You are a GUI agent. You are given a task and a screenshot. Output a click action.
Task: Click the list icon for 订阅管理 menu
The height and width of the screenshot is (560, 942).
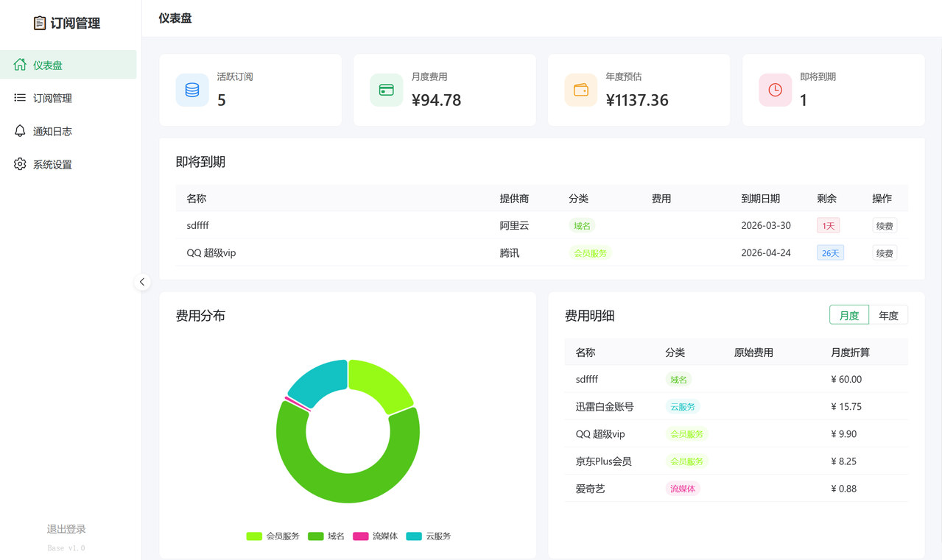20,98
